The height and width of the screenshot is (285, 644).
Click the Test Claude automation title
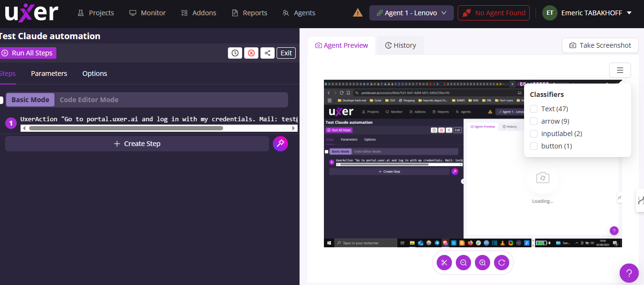50,36
